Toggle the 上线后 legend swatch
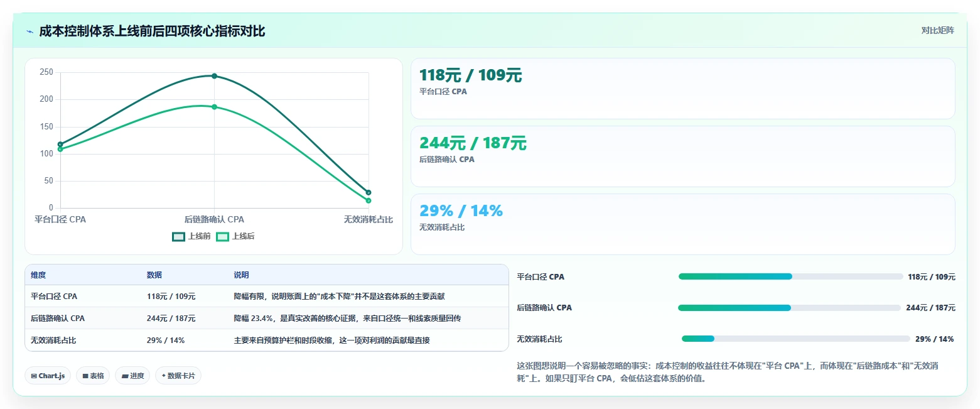The image size is (980, 409). pos(222,236)
